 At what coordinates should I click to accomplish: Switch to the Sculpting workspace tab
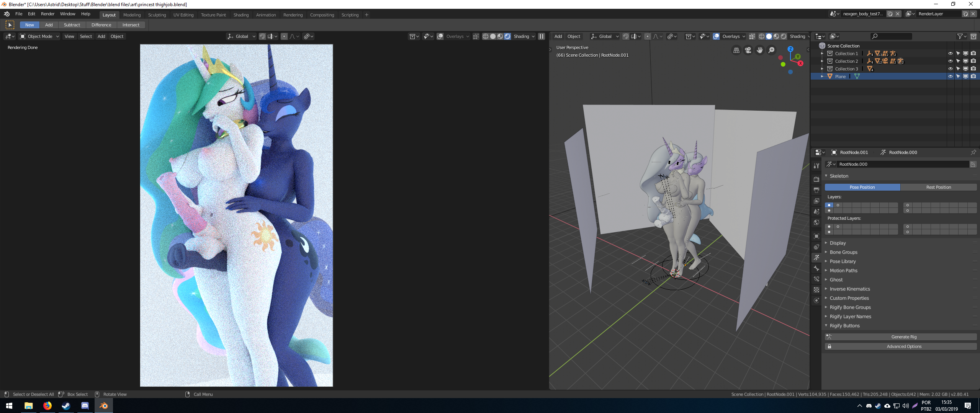pos(157,15)
